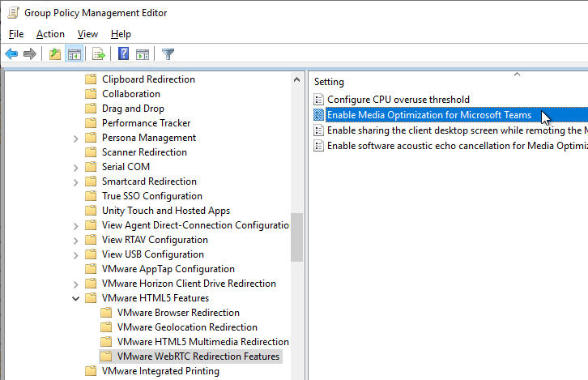
Task: Toggle the Show/Hide Action Pane icon
Action: pyautogui.click(x=143, y=54)
